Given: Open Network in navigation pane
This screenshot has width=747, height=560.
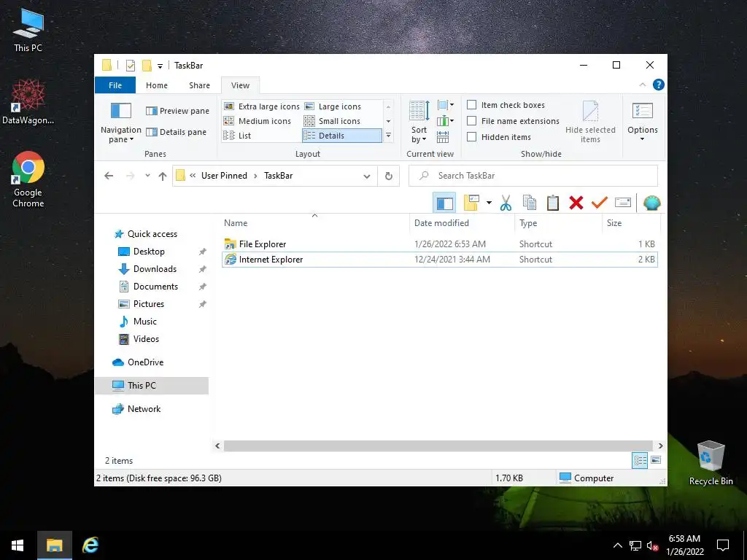Looking at the screenshot, I should point(144,409).
